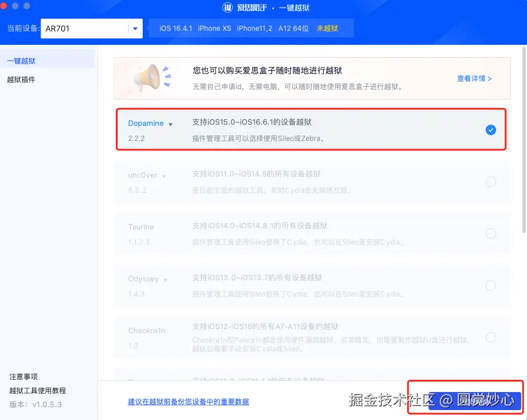
Task: Click the 爱思助手 logo icon in title bar
Action: [228, 8]
